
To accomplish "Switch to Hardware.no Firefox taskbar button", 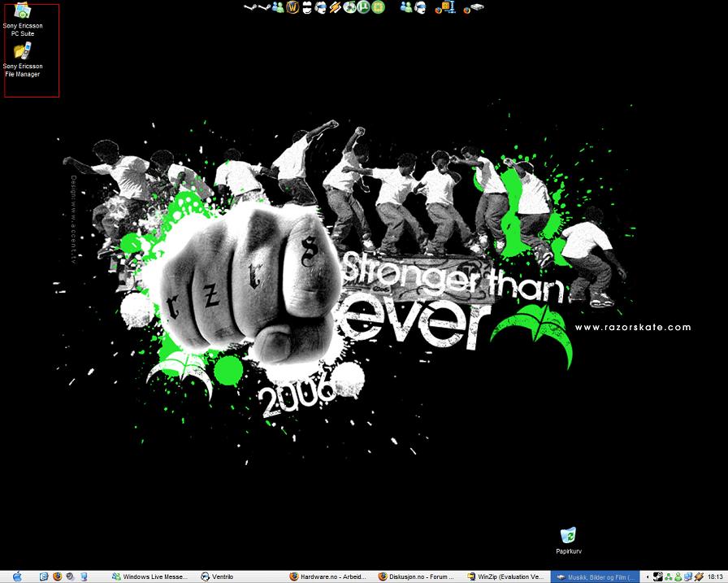I will pyautogui.click(x=329, y=576).
